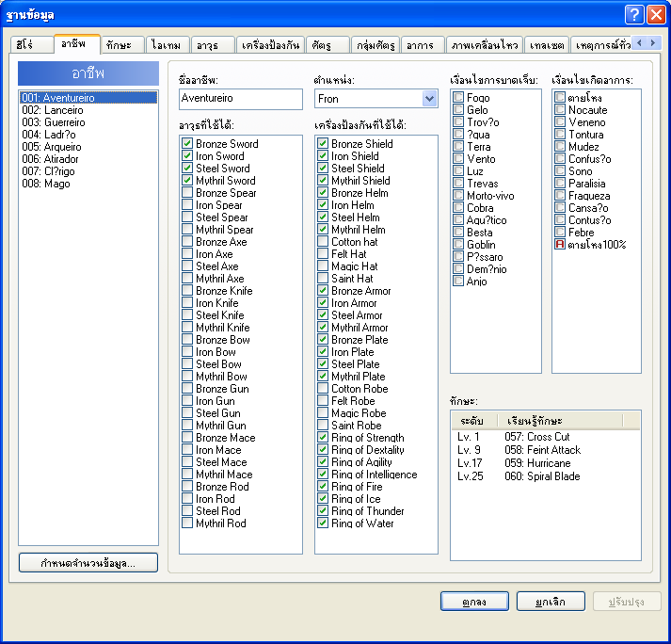Uncheck Ring of Water armor
Screen dimensions: 671x644
[x=323, y=523]
